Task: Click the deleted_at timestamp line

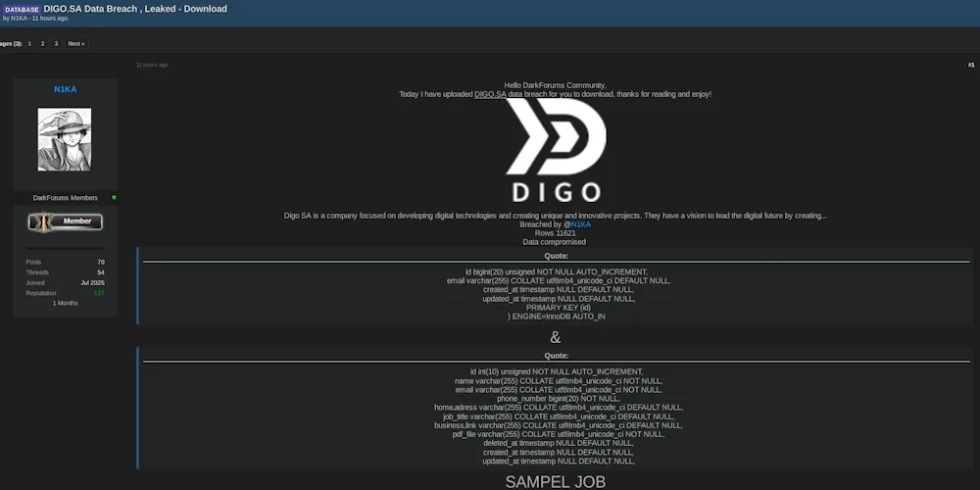Action: point(559,443)
